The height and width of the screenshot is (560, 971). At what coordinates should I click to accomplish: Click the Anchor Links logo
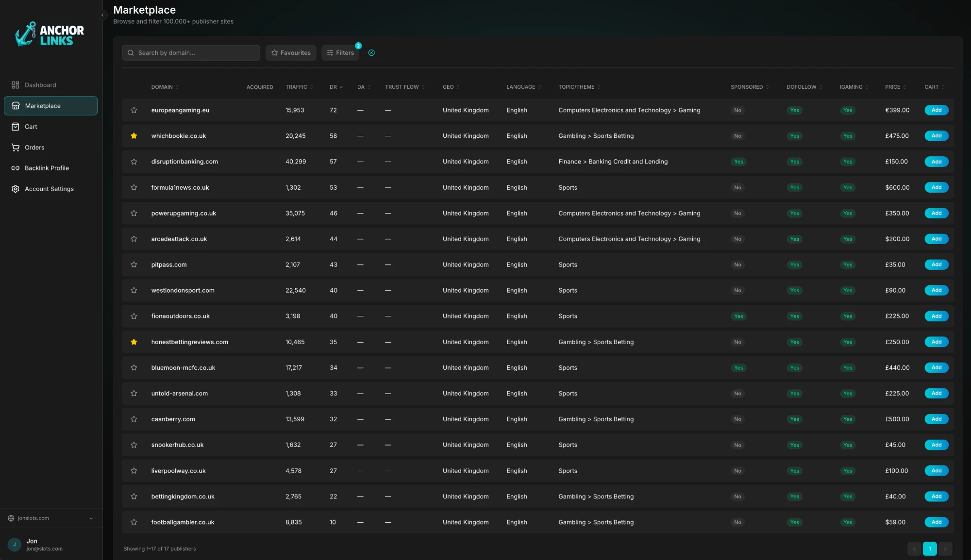point(50,34)
